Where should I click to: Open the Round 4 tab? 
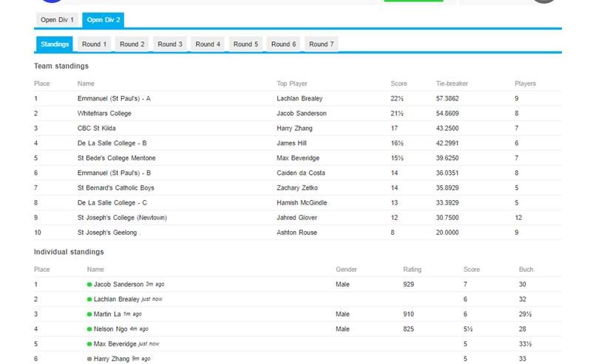click(x=208, y=44)
